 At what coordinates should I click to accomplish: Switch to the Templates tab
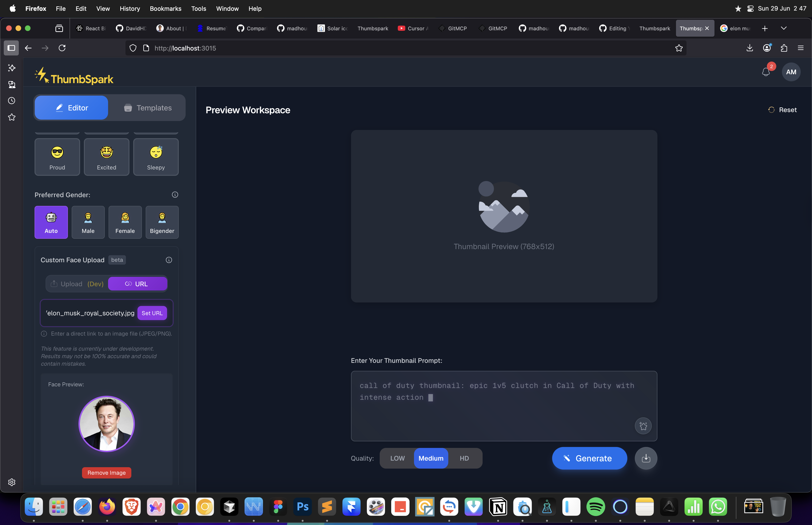click(147, 108)
